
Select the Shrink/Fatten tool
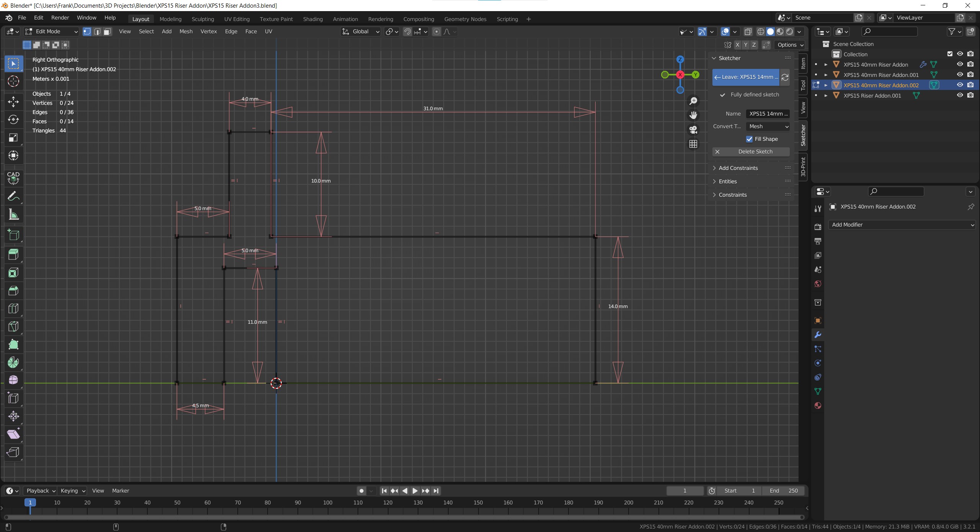click(13, 416)
